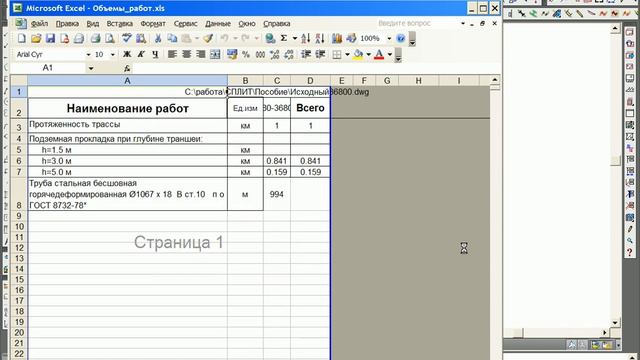Open the Chart Wizard icon
Image resolution: width=640 pixels, height=360 pixels.
coord(337,38)
